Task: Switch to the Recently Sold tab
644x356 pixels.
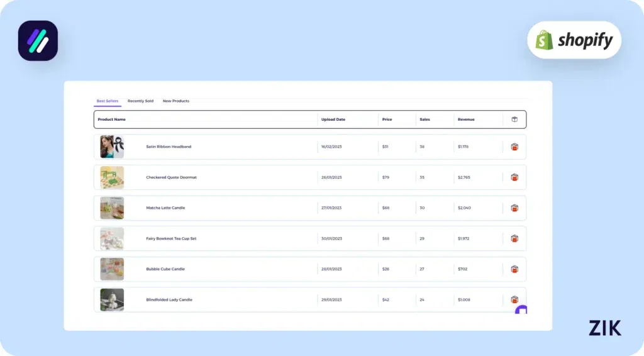Action: [140, 101]
